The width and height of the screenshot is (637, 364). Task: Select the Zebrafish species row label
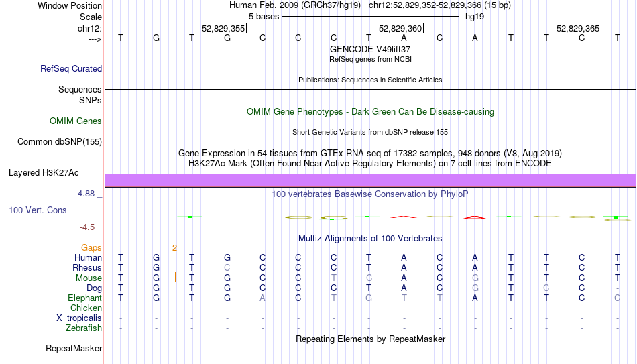pos(84,328)
